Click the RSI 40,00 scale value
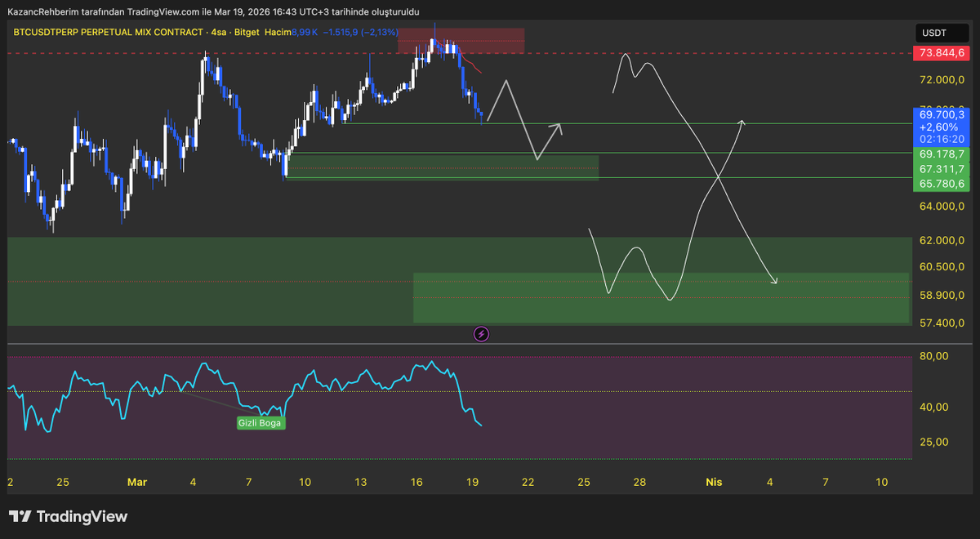 [933, 407]
